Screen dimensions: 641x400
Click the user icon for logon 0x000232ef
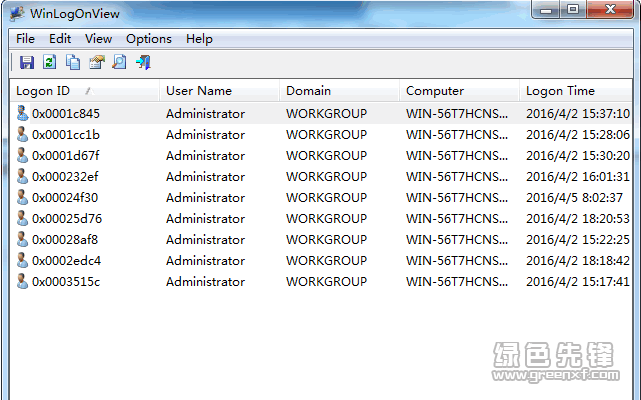tap(22, 176)
